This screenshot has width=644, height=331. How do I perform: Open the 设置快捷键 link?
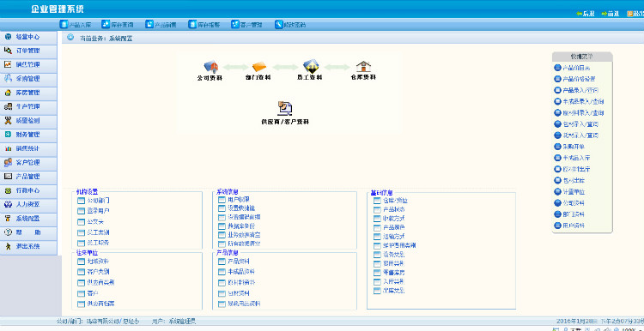[241, 208]
